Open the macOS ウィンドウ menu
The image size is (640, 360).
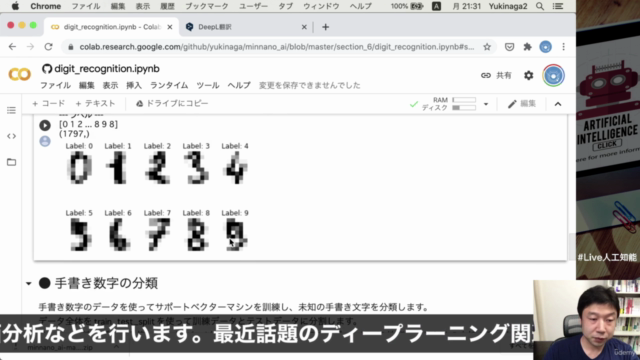pyautogui.click(x=321, y=6)
